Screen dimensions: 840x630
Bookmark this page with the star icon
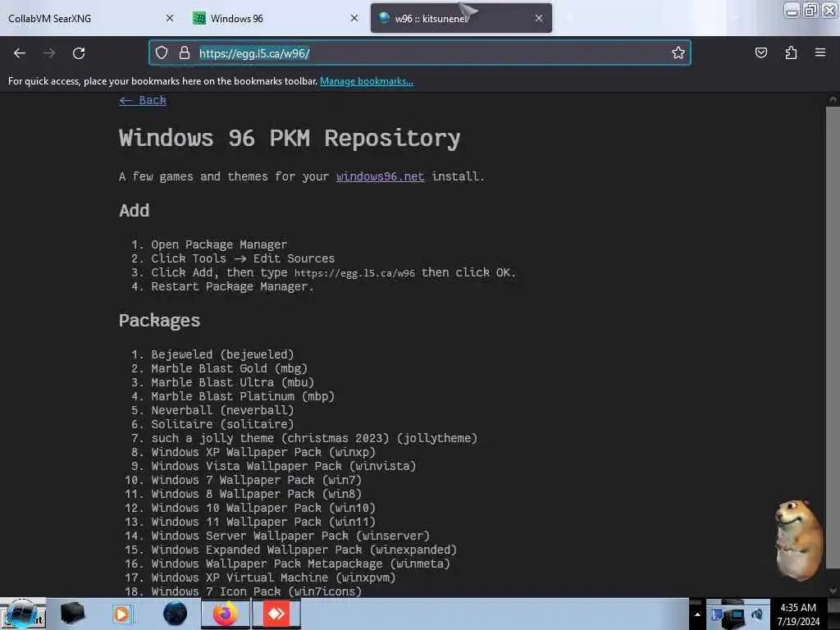678,52
